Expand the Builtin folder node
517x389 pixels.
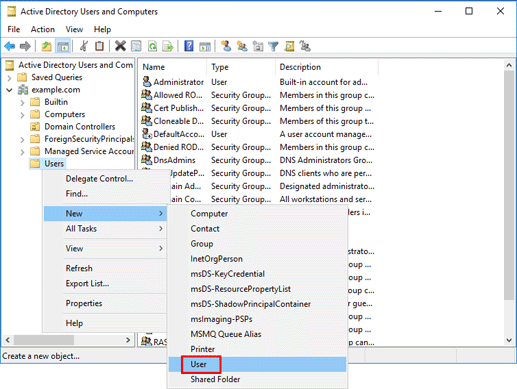[x=22, y=103]
